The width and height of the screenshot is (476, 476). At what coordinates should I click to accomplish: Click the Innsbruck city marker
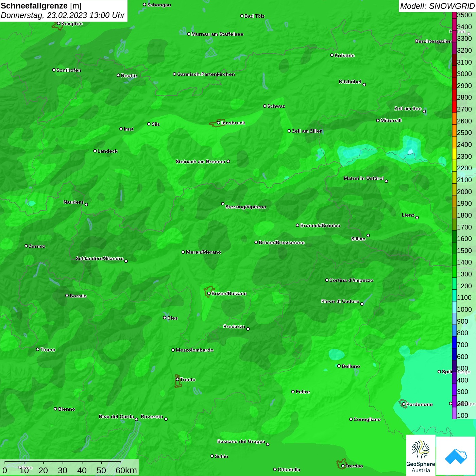point(218,123)
